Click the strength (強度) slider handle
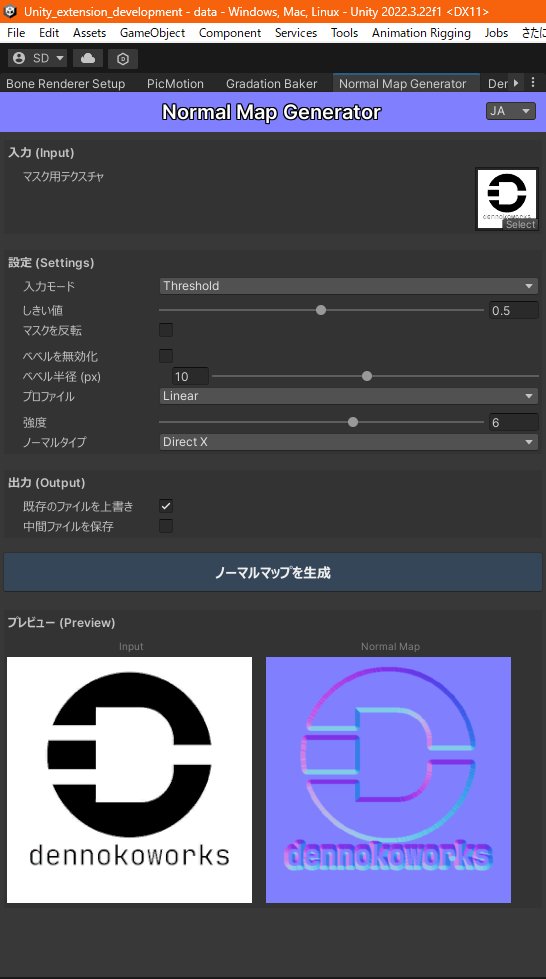Image resolution: width=546 pixels, height=979 pixels. pyautogui.click(x=353, y=422)
